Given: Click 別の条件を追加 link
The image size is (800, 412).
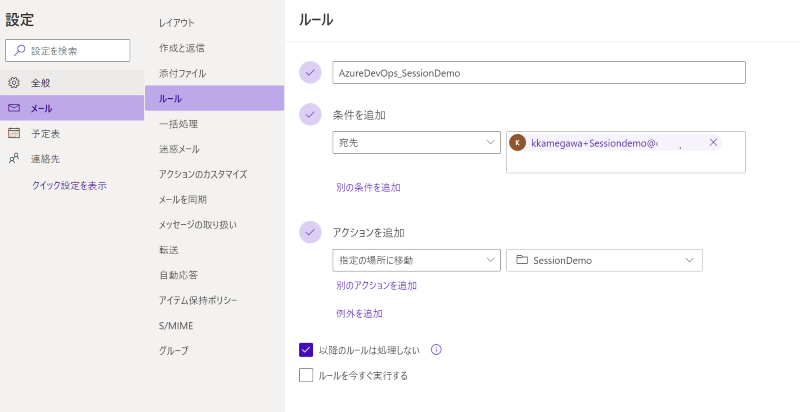Looking at the screenshot, I should 368,187.
